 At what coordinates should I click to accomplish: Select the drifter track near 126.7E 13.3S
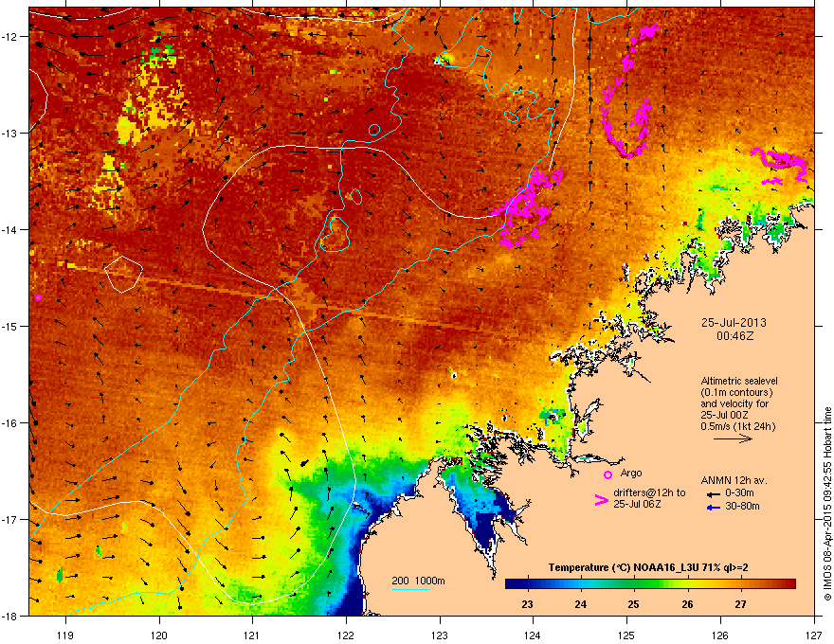[x=779, y=166]
